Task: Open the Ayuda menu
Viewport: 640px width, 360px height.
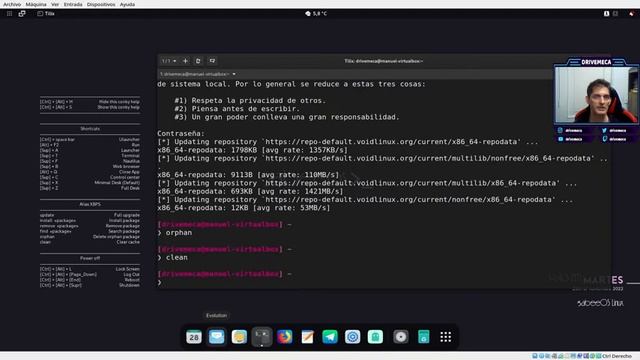Action: coord(127,4)
